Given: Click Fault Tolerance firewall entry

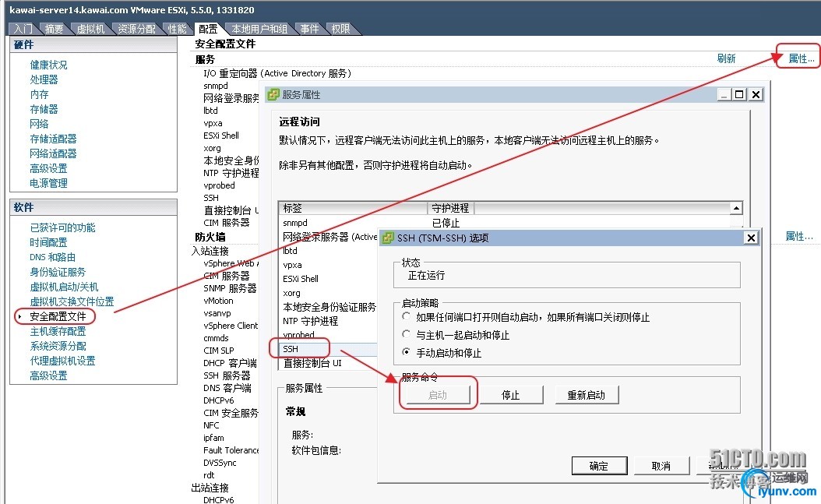Looking at the screenshot, I should (231, 450).
